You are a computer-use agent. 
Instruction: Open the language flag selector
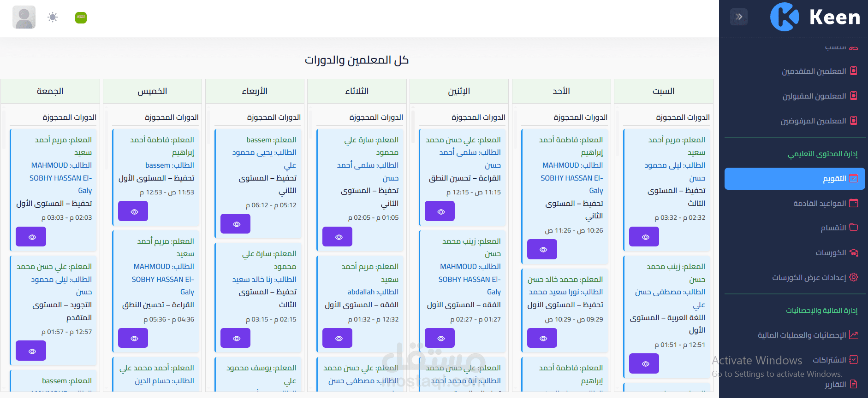[x=81, y=18]
